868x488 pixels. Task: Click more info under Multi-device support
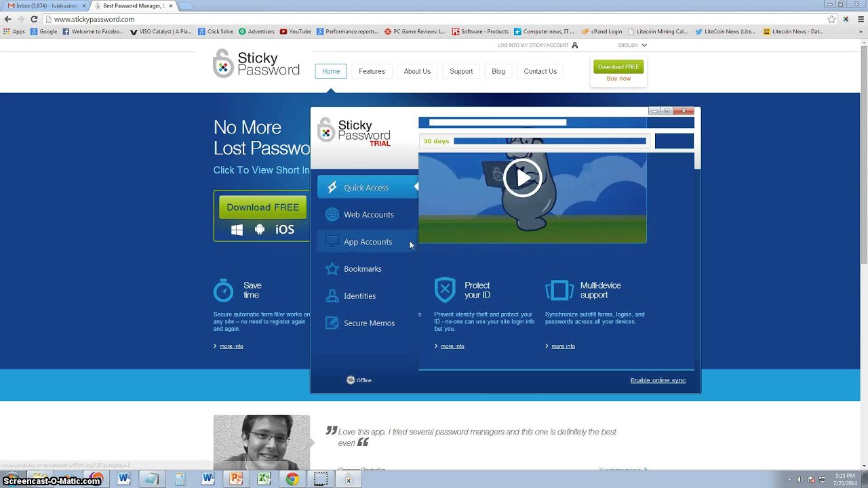tap(562, 346)
